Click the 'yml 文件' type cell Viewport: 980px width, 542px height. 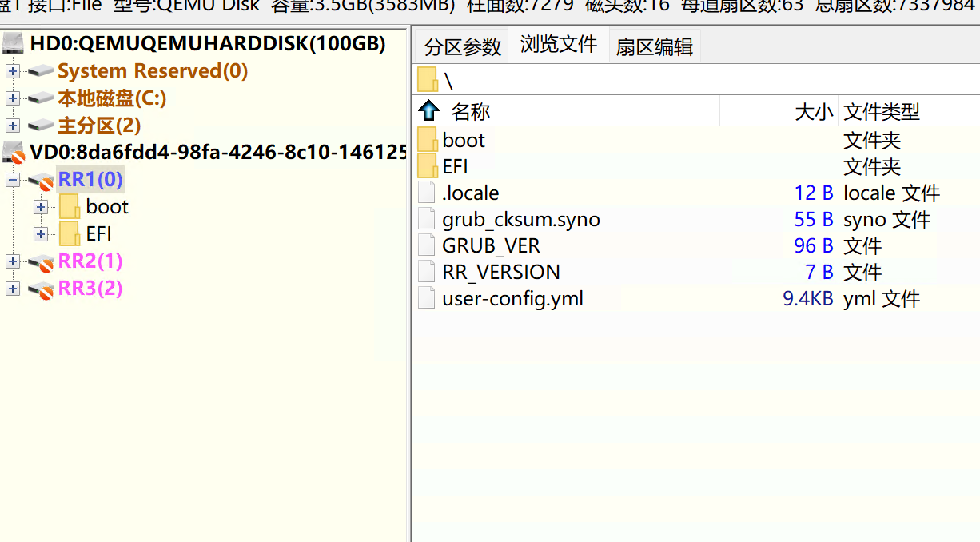pos(882,298)
